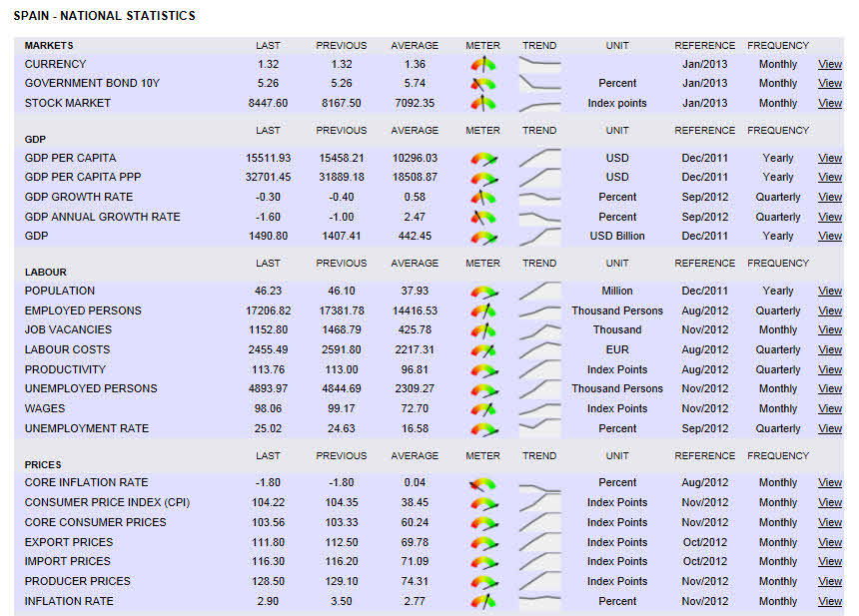Click the Unemployment Rate meter gauge icon
Viewport: 859px width, 616px height.
pyautogui.click(x=483, y=428)
